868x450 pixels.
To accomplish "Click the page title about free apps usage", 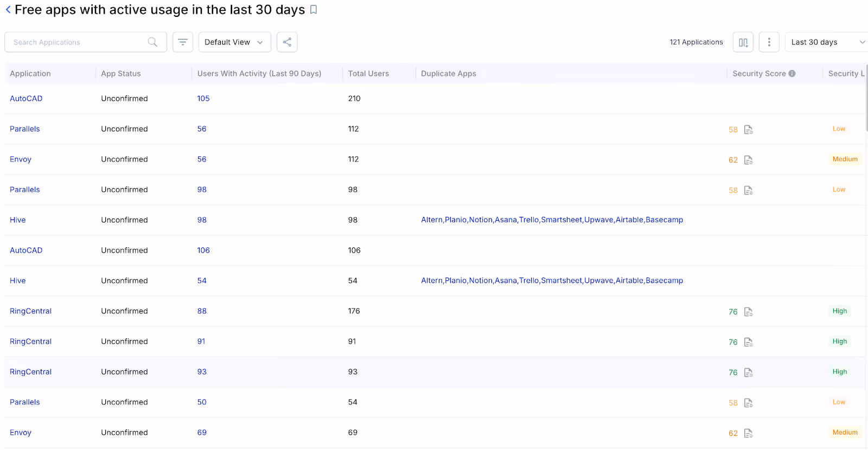I will pyautogui.click(x=160, y=10).
